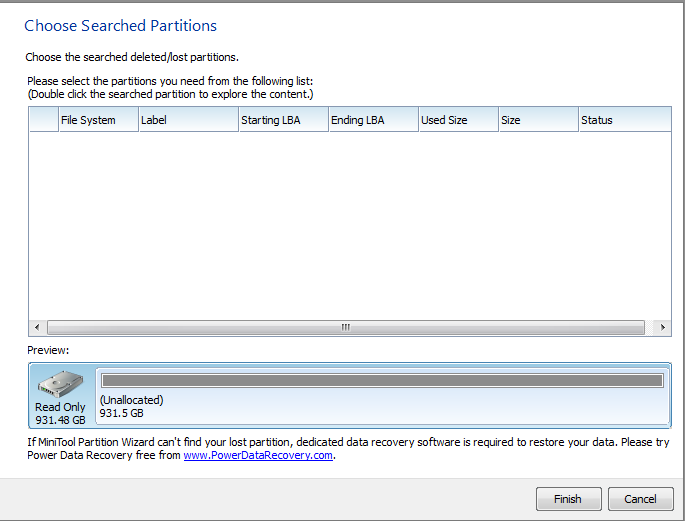Screen dimensions: 686x521
Task: Click the "Read Only" disk label
Action: [60, 407]
